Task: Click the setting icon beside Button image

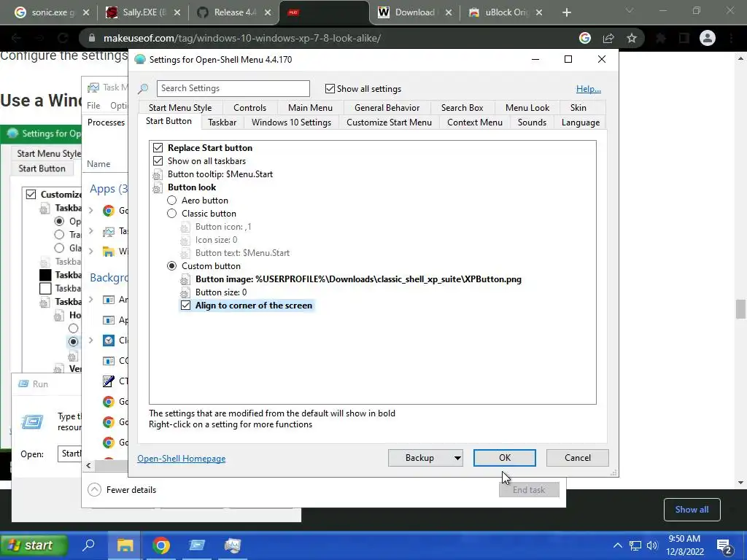Action: [185, 279]
